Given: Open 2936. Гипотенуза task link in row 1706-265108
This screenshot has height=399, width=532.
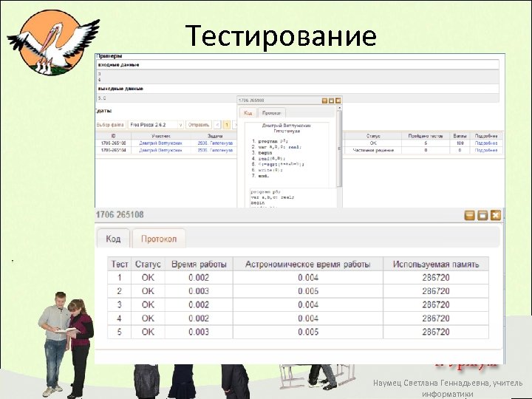Looking at the screenshot, I should tap(215, 143).
